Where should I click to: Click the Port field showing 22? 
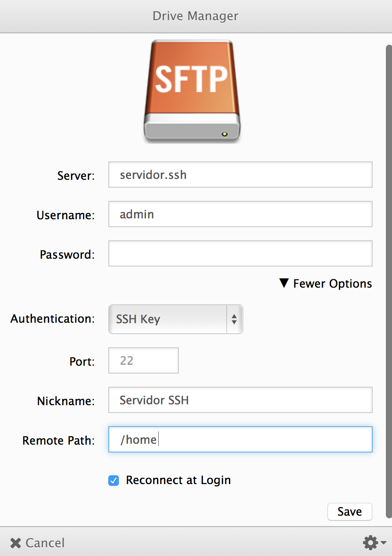(143, 360)
